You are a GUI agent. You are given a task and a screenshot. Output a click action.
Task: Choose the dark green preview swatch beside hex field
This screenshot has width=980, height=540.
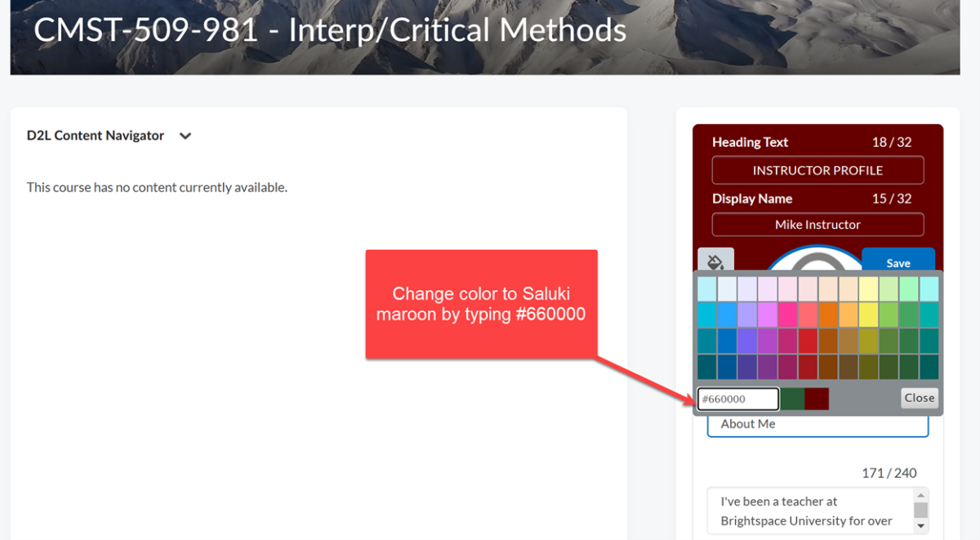click(793, 399)
